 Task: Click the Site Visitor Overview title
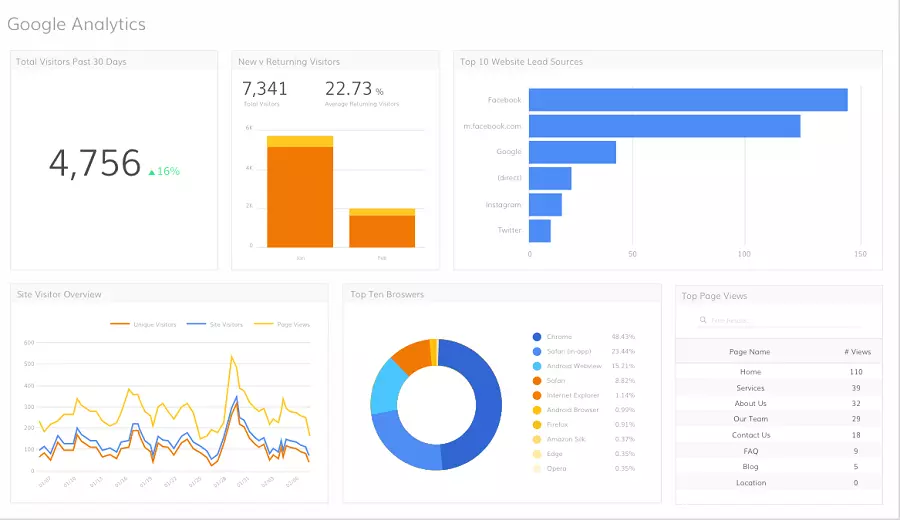point(59,294)
